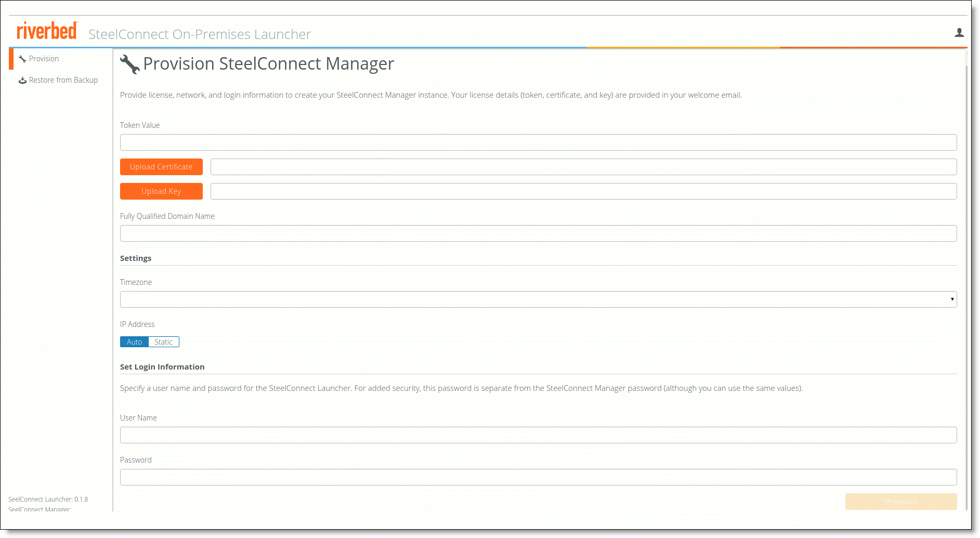
Task: Click the Provision SteelConnect Manager heading
Action: tap(269, 63)
